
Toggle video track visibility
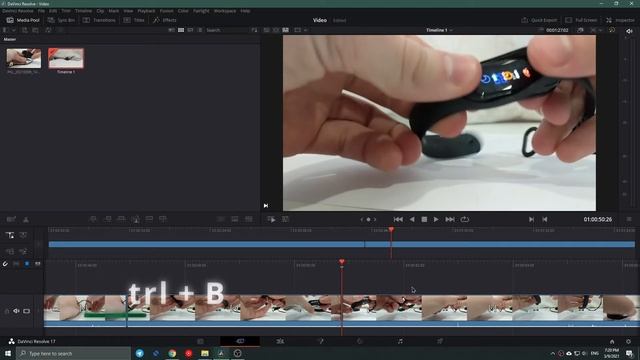[x=27, y=311]
